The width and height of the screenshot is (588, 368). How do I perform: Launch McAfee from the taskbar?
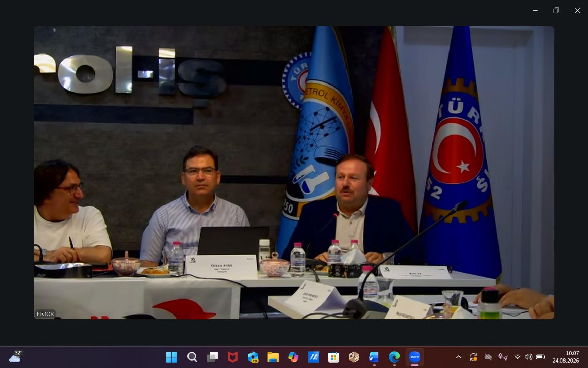[232, 357]
